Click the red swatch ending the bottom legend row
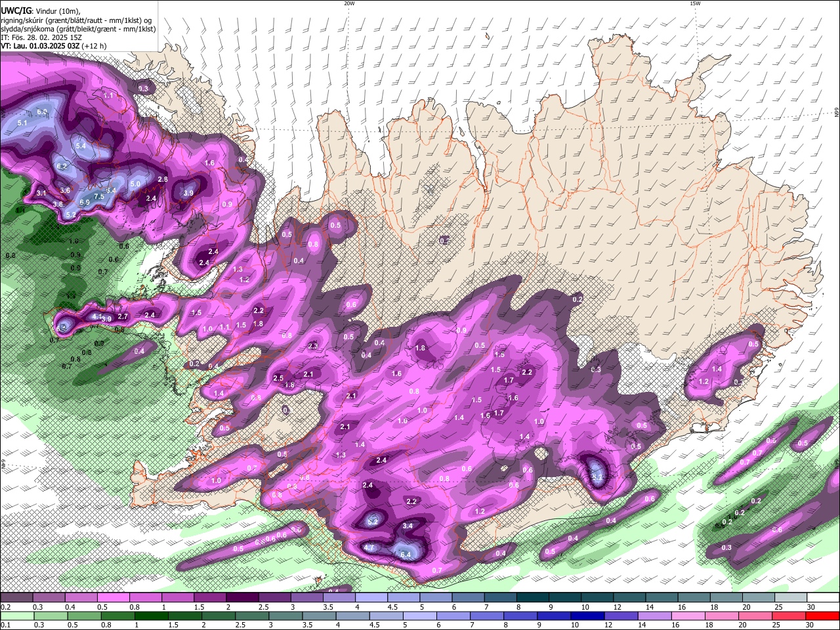Viewport: 840px width, 630px height. pyautogui.click(x=822, y=616)
